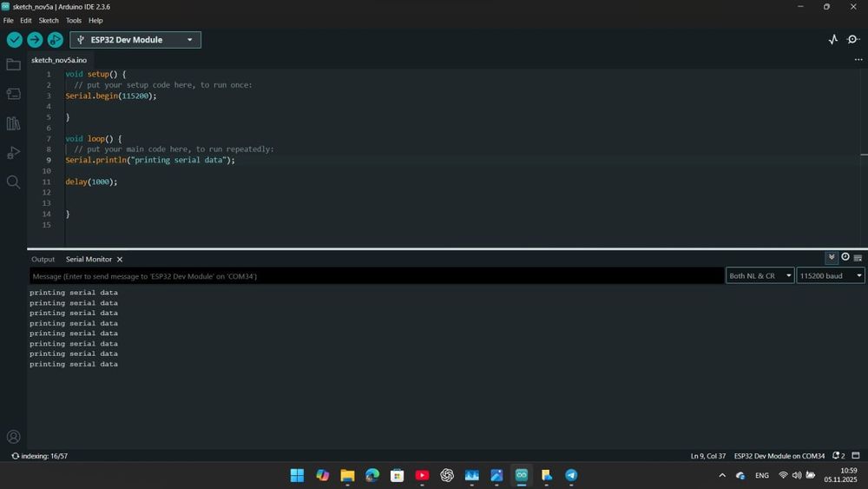Start debugging with the debug play button
Viewport: 868px width, 489px height.
[55, 40]
